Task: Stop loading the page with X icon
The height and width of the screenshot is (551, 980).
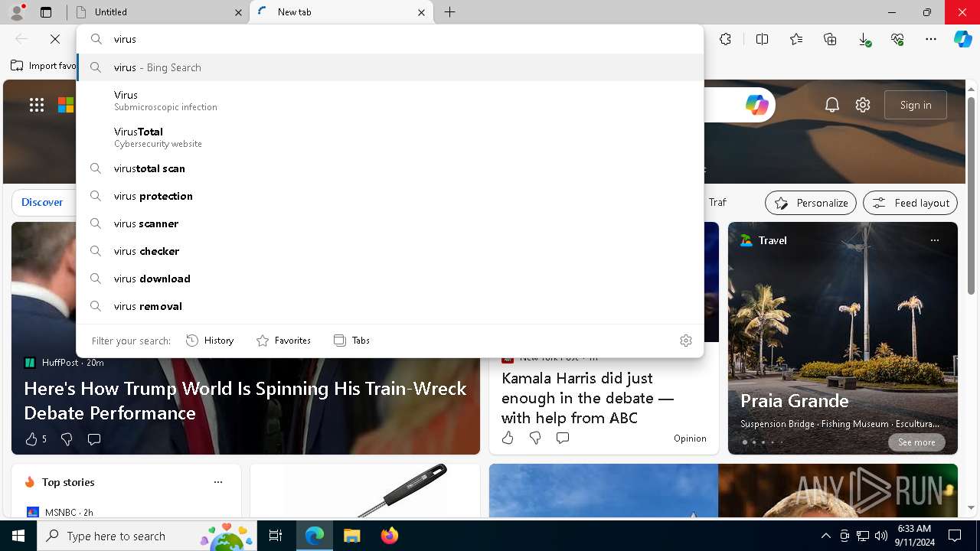Action: [x=55, y=39]
